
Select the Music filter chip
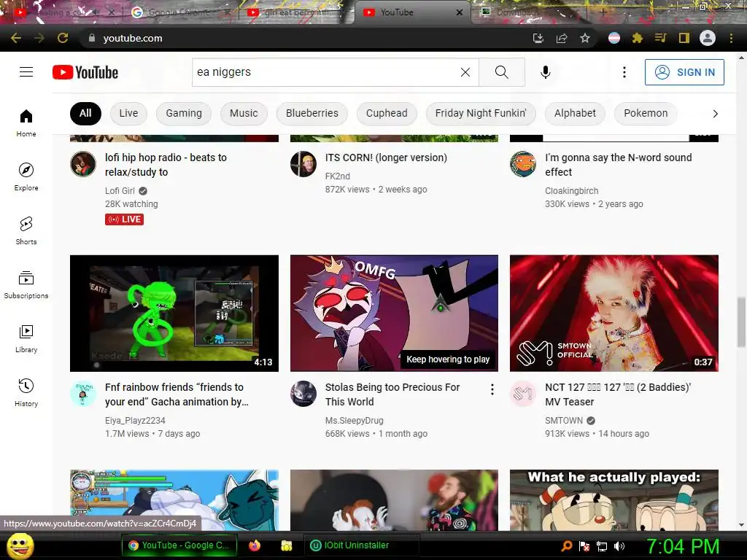[x=244, y=113]
